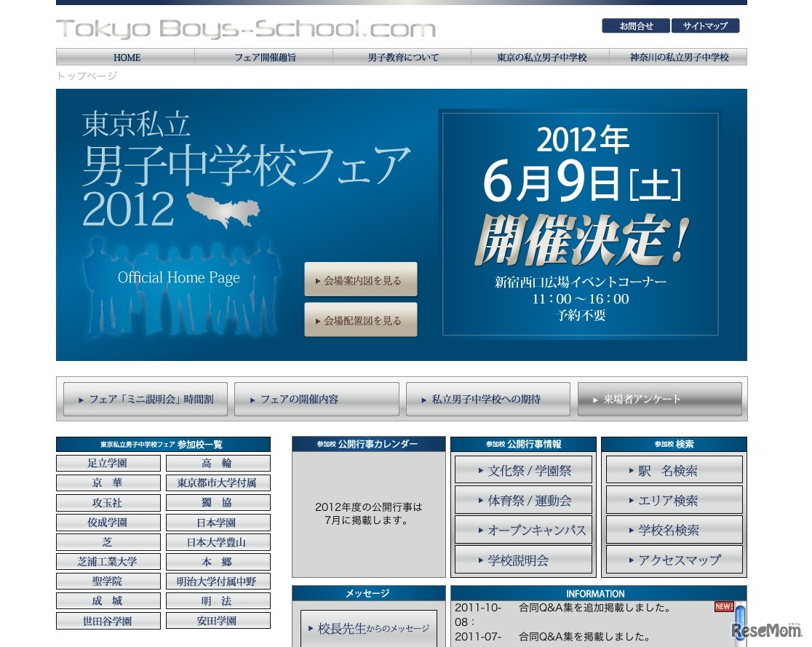Select 芝浦工業大学 from the school list
Image resolution: width=812 pixels, height=647 pixels.
pyautogui.click(x=108, y=561)
